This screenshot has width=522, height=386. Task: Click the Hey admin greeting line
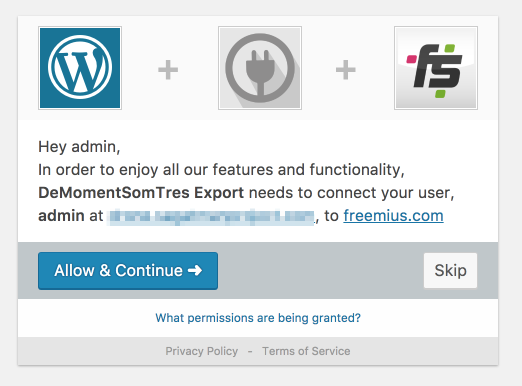pyautogui.click(x=79, y=147)
